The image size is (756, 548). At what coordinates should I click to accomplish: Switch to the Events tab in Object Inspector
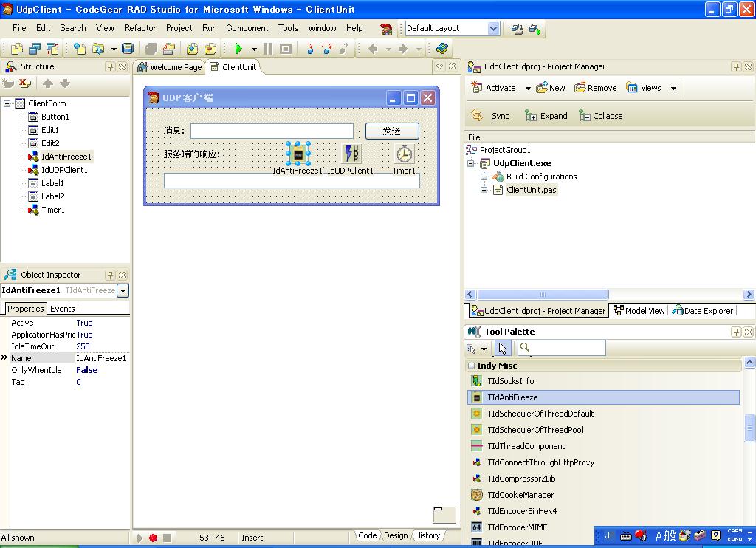(x=63, y=309)
